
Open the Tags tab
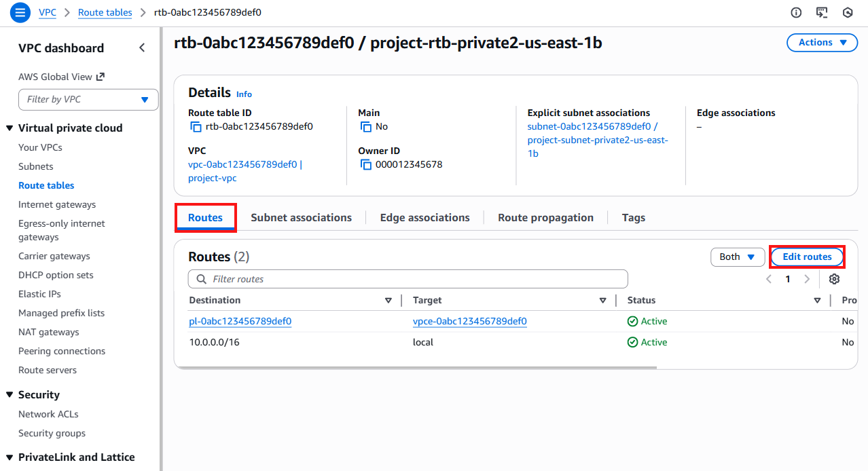coord(633,217)
